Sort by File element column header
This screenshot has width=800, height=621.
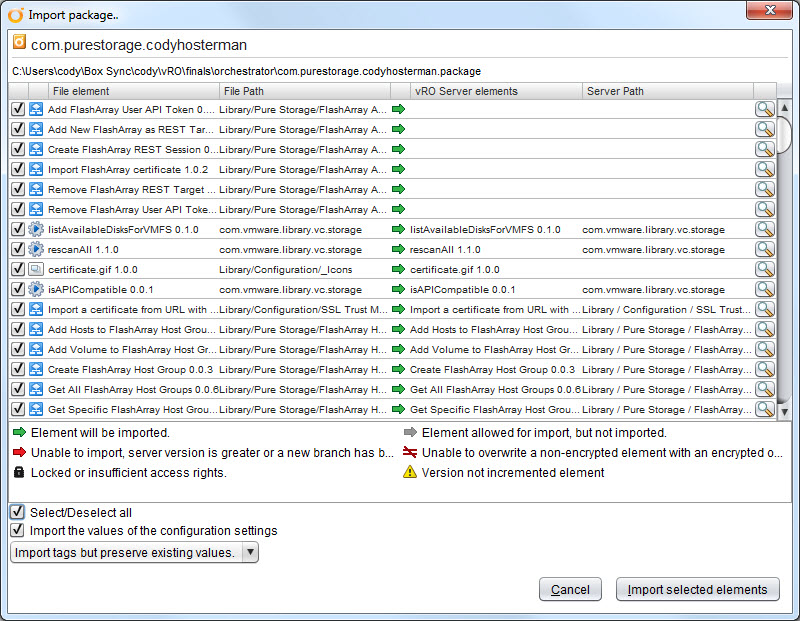click(134, 91)
